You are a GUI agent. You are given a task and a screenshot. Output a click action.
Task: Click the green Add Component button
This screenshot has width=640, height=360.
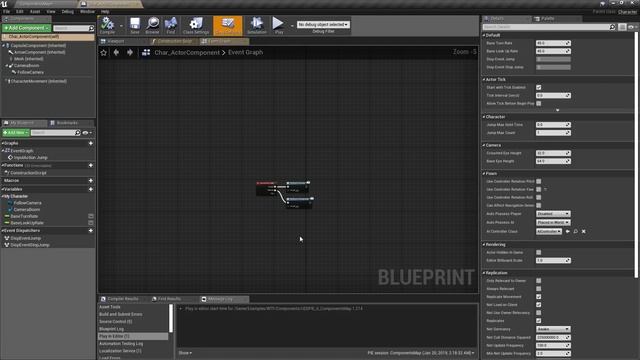(x=26, y=28)
